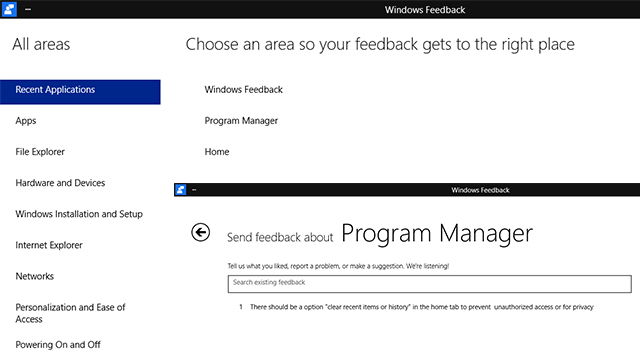Viewport: 640px width, 362px height.
Task: Open the feedback about clearing recent items
Action: [x=422, y=307]
